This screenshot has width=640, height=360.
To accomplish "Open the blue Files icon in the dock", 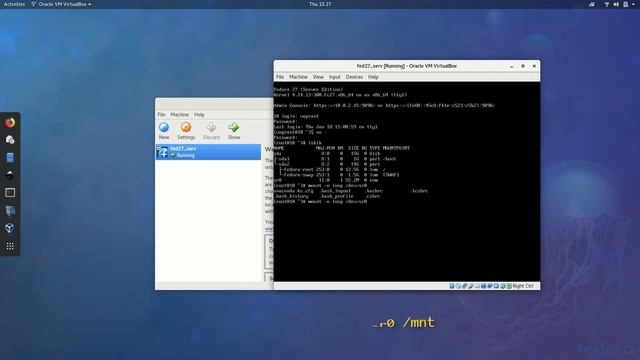I will pyautogui.click(x=10, y=157).
